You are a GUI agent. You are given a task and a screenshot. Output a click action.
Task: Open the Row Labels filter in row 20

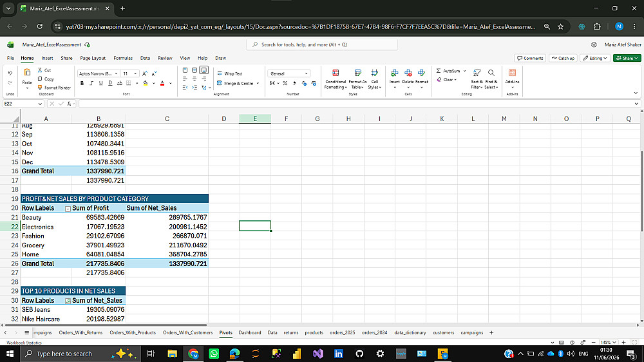68,209
